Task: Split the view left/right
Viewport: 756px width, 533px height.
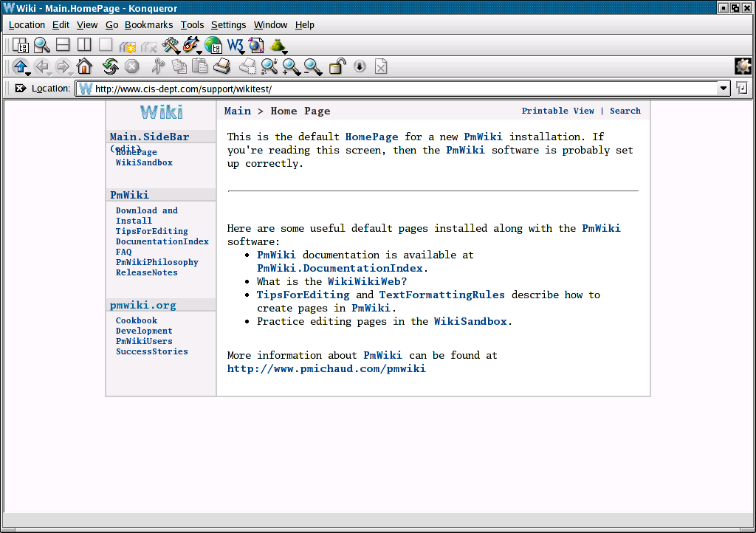Action: pyautogui.click(x=84, y=45)
